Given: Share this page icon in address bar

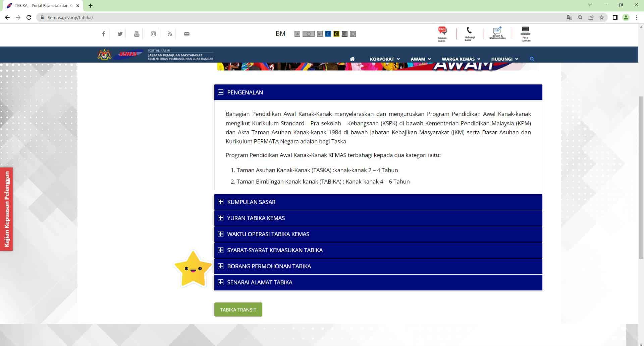Looking at the screenshot, I should pos(591,17).
